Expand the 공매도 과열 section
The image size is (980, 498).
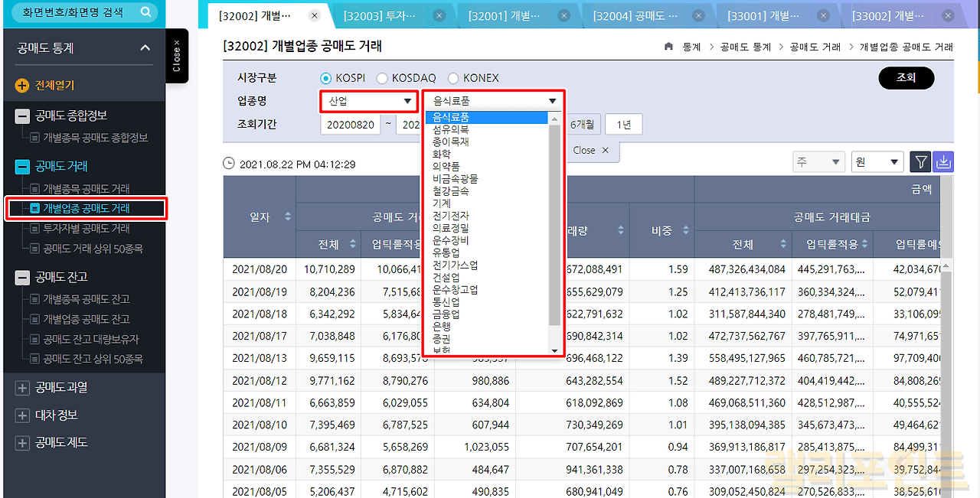coord(22,388)
